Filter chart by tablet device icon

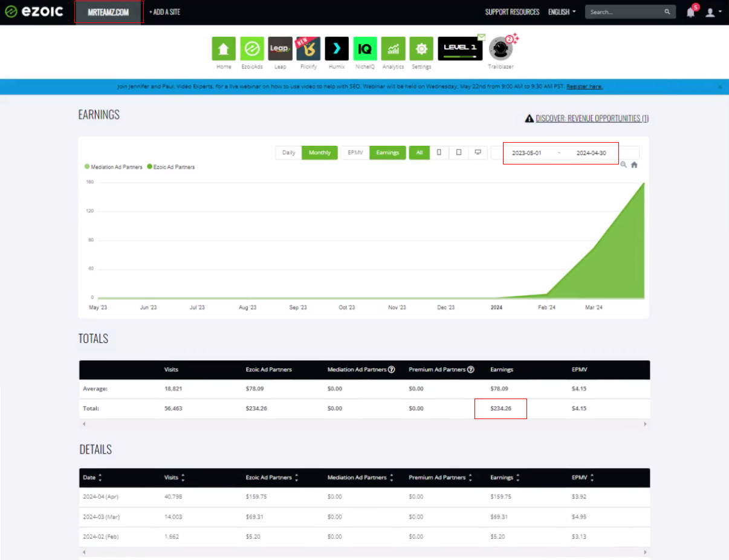(459, 152)
